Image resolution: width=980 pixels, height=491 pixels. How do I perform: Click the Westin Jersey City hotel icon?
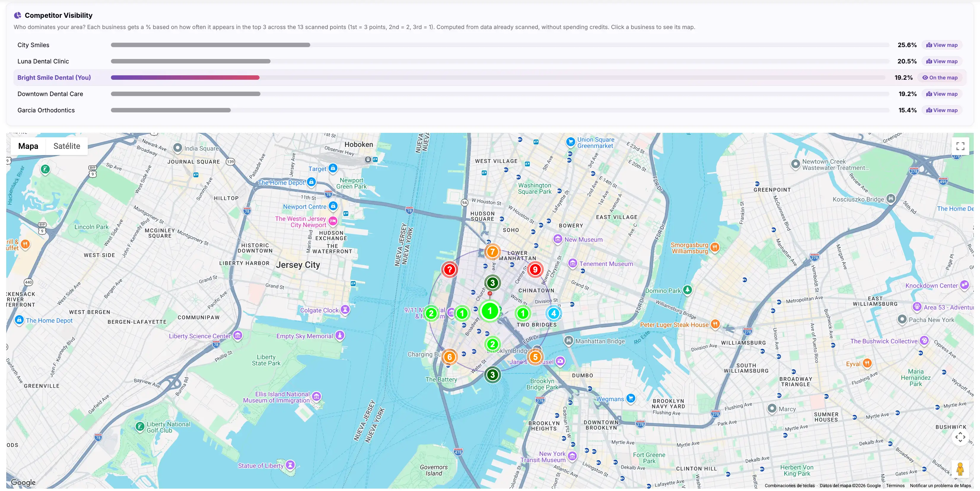pos(333,221)
